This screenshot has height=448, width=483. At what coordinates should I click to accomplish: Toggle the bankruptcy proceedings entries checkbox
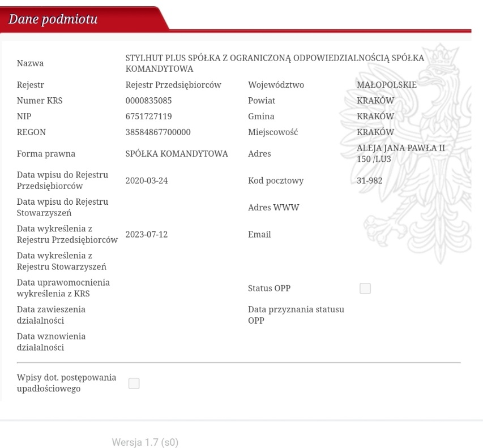134,384
